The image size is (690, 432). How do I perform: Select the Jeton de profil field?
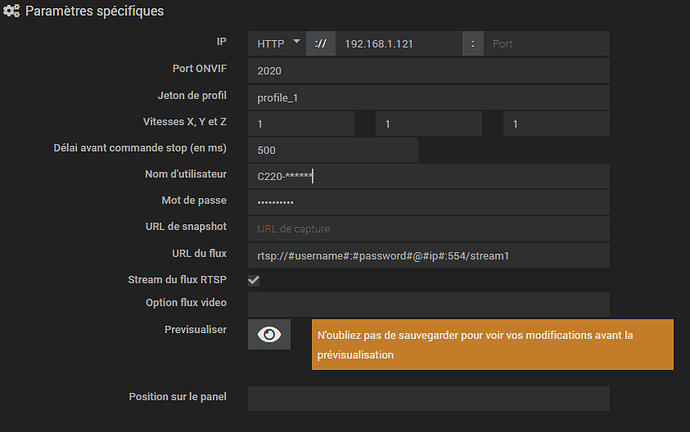click(x=429, y=98)
